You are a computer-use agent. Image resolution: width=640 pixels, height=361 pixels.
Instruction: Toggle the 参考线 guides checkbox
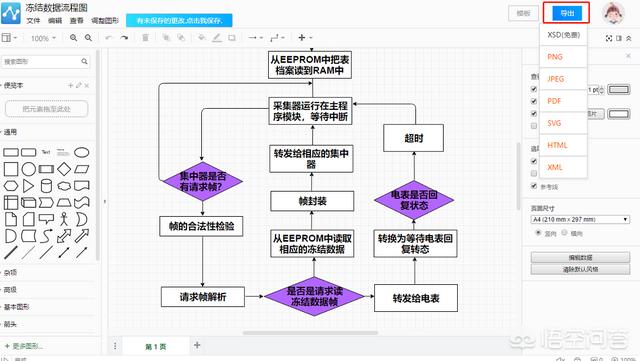tap(534, 186)
